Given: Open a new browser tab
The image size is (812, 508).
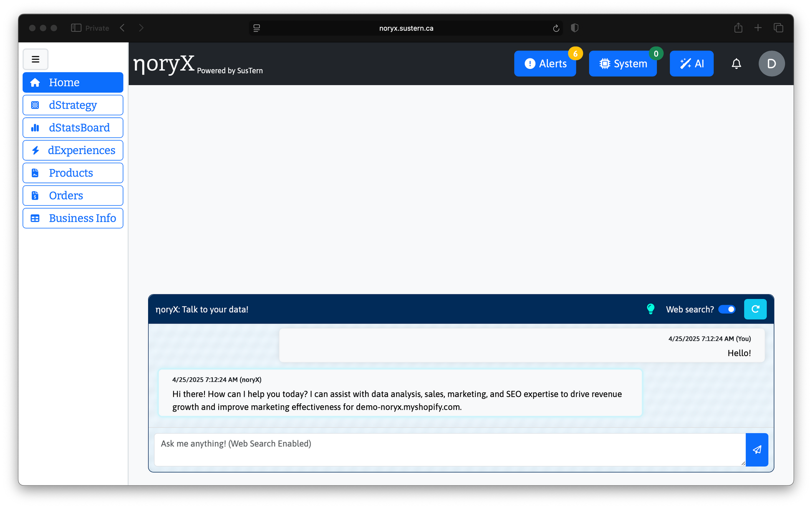Looking at the screenshot, I should pos(758,28).
